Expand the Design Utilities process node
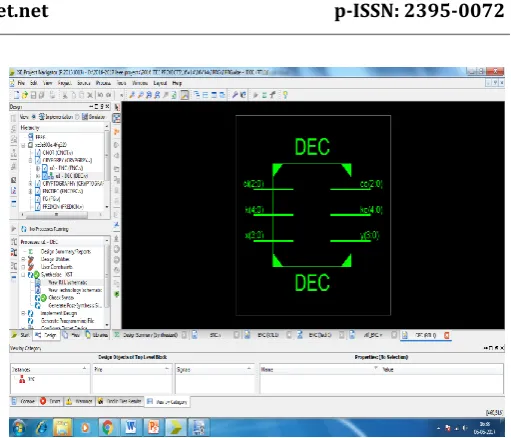Image resolution: width=511 pixels, height=438 pixels. [23, 259]
